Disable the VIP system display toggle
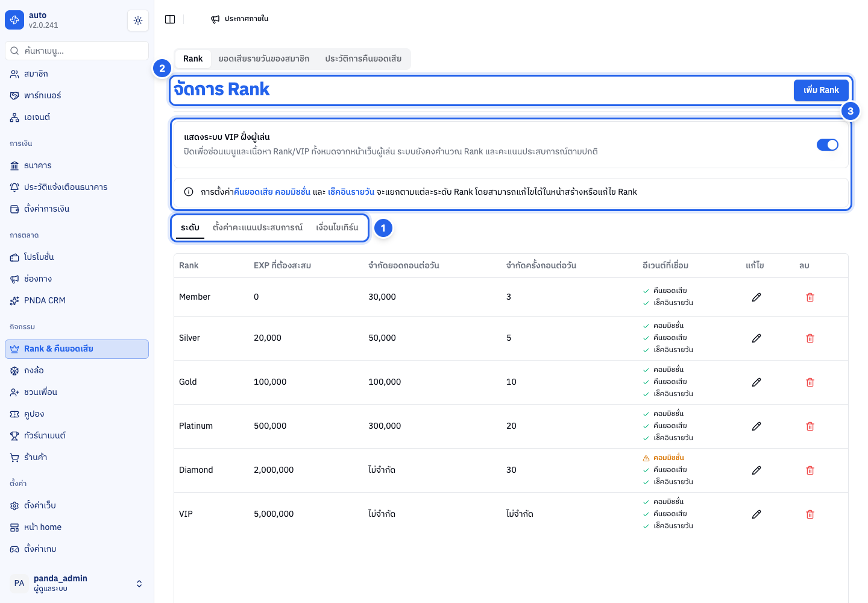868x603 pixels. click(827, 145)
